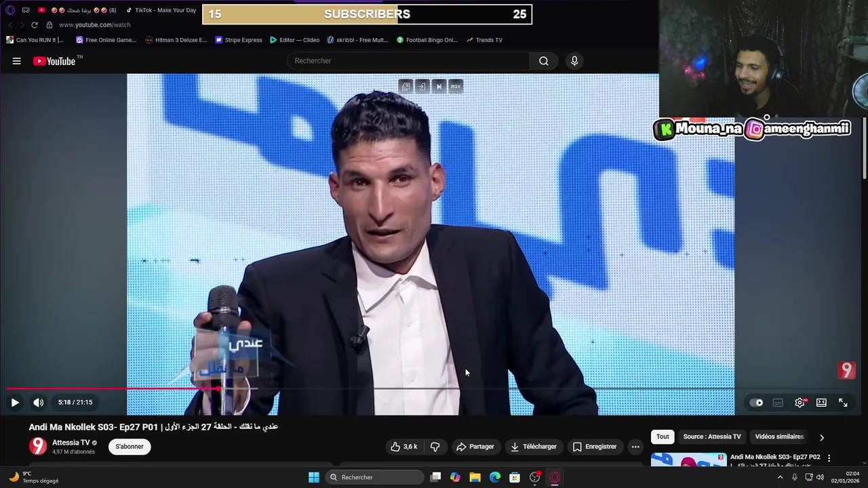The height and width of the screenshot is (488, 868).
Task: Dislike the video
Action: click(x=435, y=447)
